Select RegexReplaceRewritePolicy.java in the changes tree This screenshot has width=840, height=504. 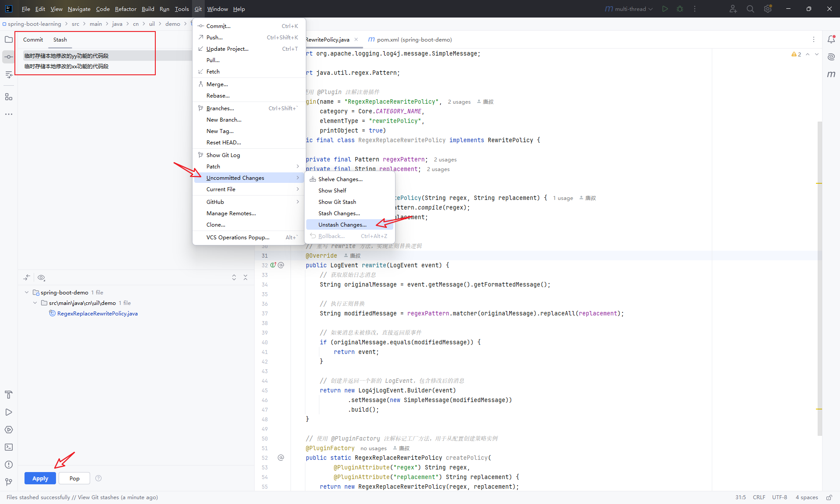(97, 313)
